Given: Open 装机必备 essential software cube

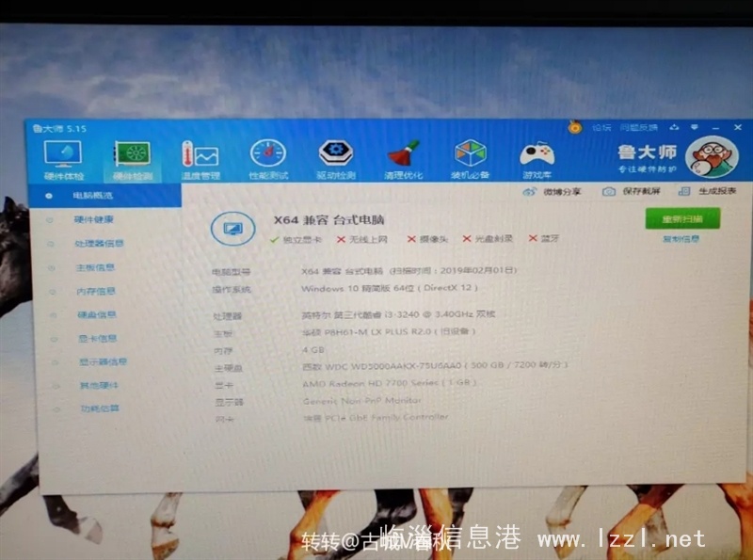Looking at the screenshot, I should pos(470,159).
